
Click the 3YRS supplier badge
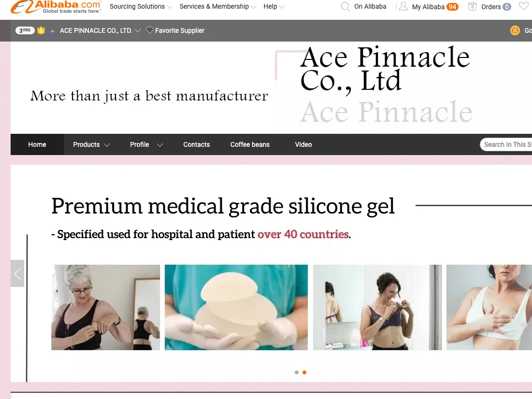click(x=25, y=30)
